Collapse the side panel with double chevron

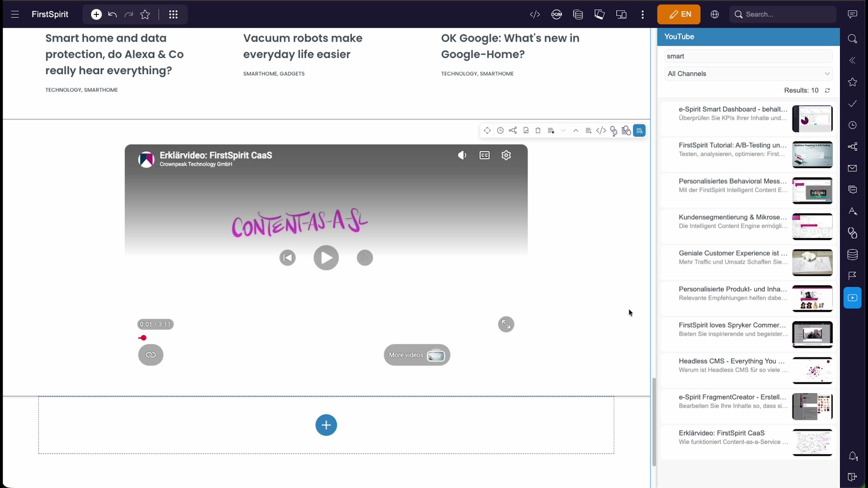(x=853, y=61)
